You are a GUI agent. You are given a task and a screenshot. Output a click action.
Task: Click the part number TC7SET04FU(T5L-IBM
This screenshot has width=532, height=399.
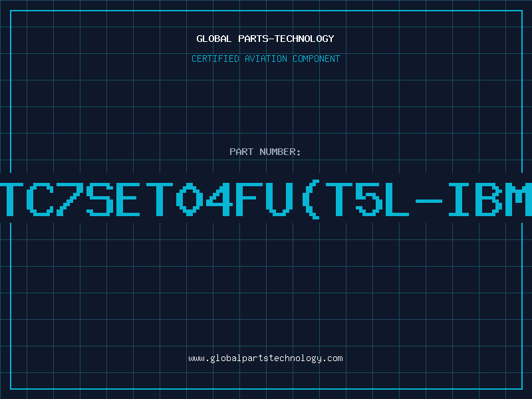[x=266, y=199]
